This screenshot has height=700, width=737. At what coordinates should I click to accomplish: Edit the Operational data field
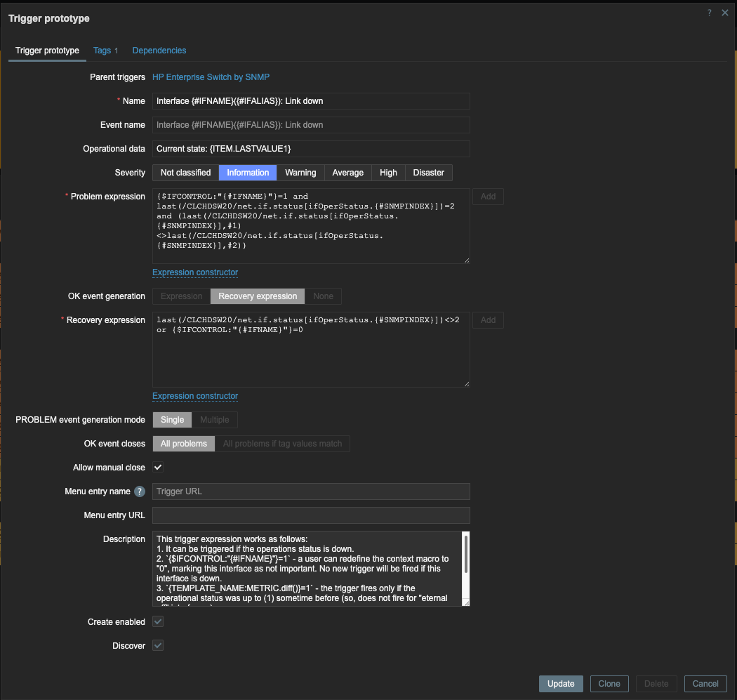(311, 149)
